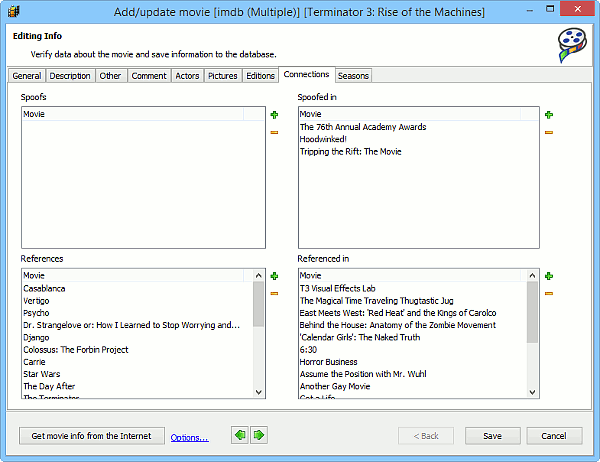Remove a movie from the Spoofed in list

pos(549,132)
